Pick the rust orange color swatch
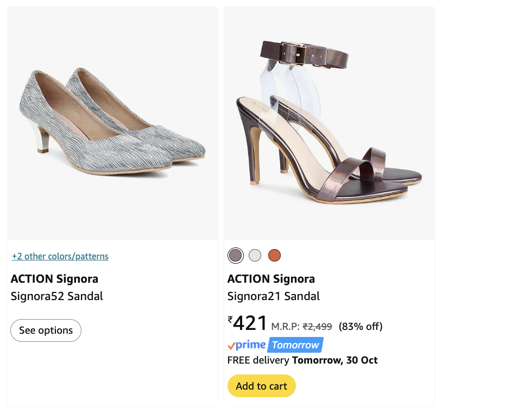This screenshot has width=505, height=420. click(274, 255)
